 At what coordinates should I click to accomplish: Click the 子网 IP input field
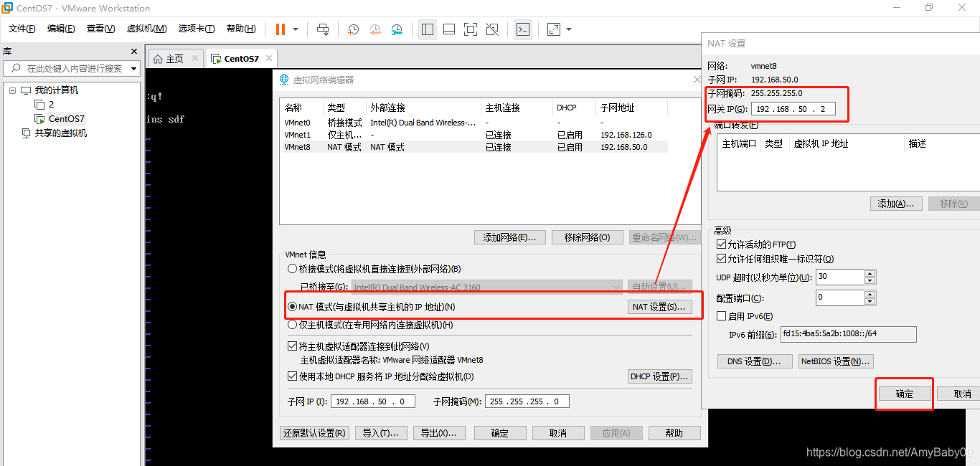[x=373, y=401]
